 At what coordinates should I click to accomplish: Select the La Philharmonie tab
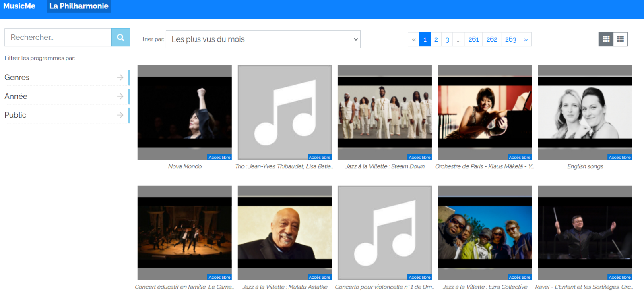tap(78, 6)
